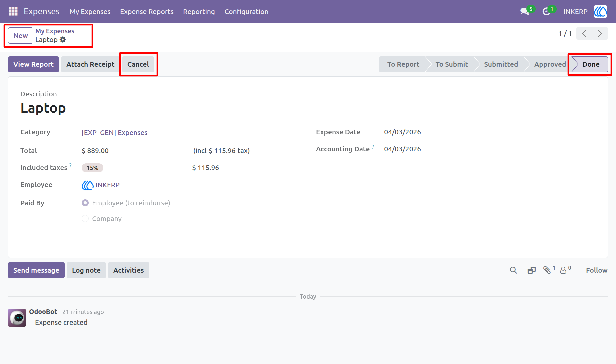Click the paperclip attachments icon
616x364 pixels.
547,270
